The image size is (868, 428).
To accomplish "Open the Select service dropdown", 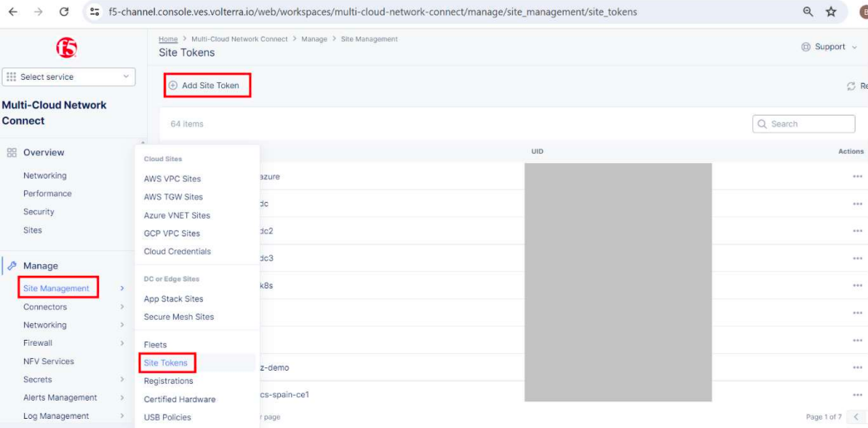I will [69, 77].
